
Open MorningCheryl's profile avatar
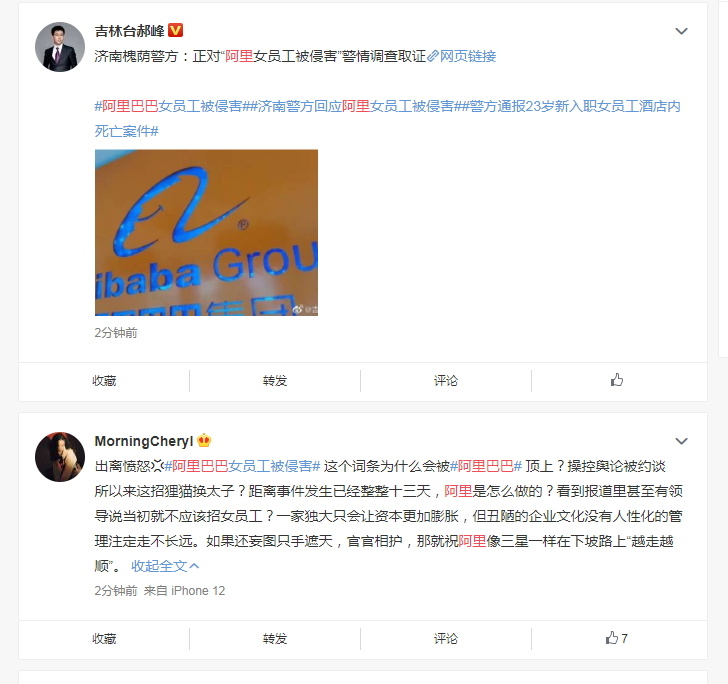pos(60,457)
